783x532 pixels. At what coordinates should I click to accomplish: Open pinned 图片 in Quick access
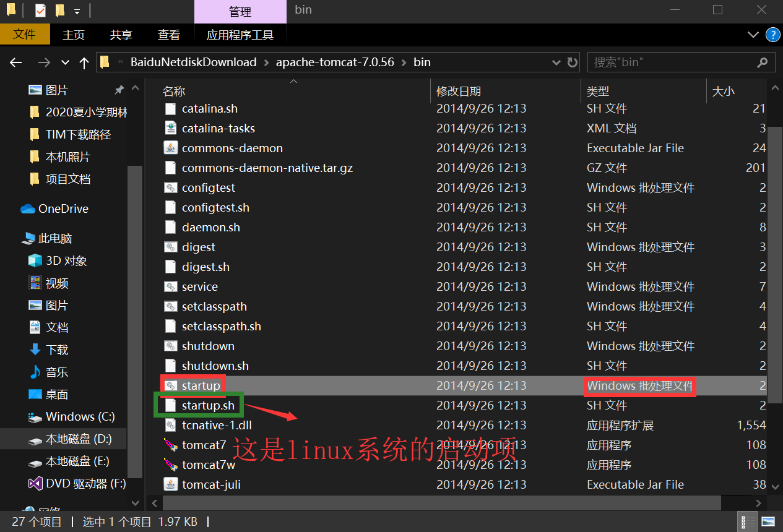(x=57, y=90)
